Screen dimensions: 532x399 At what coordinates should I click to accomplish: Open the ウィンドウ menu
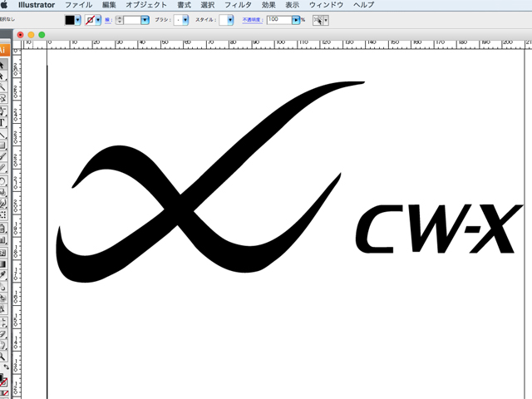(326, 5)
